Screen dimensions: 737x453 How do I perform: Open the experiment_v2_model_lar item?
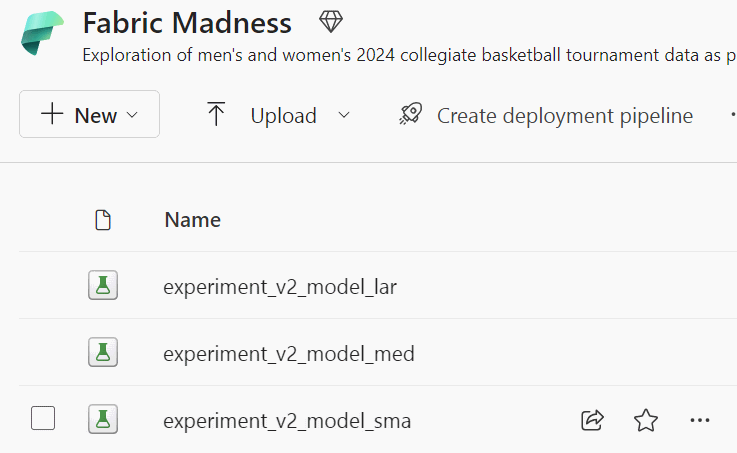pos(280,287)
